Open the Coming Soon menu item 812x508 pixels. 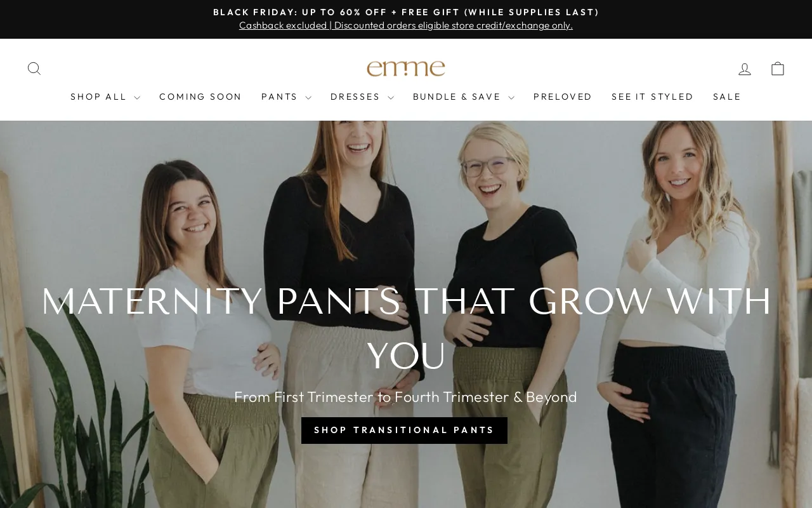point(200,97)
